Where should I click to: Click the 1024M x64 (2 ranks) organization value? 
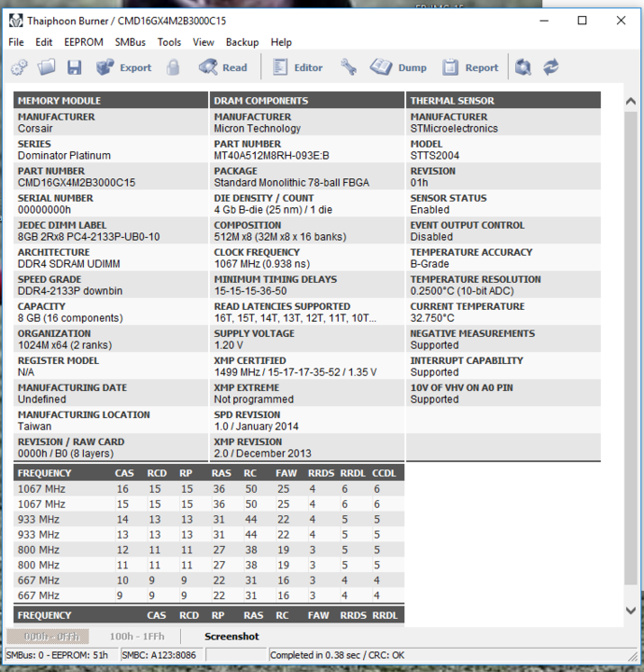64,345
